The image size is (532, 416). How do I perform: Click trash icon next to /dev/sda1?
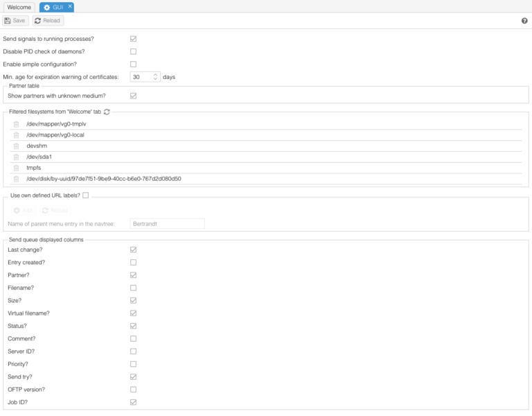pos(16,157)
